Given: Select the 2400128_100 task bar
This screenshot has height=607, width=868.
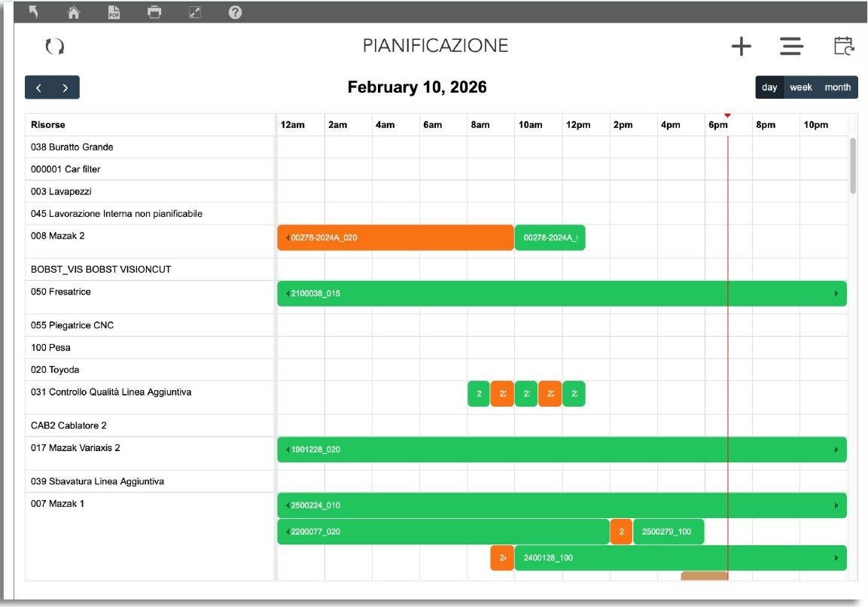Looking at the screenshot, I should [x=681, y=558].
